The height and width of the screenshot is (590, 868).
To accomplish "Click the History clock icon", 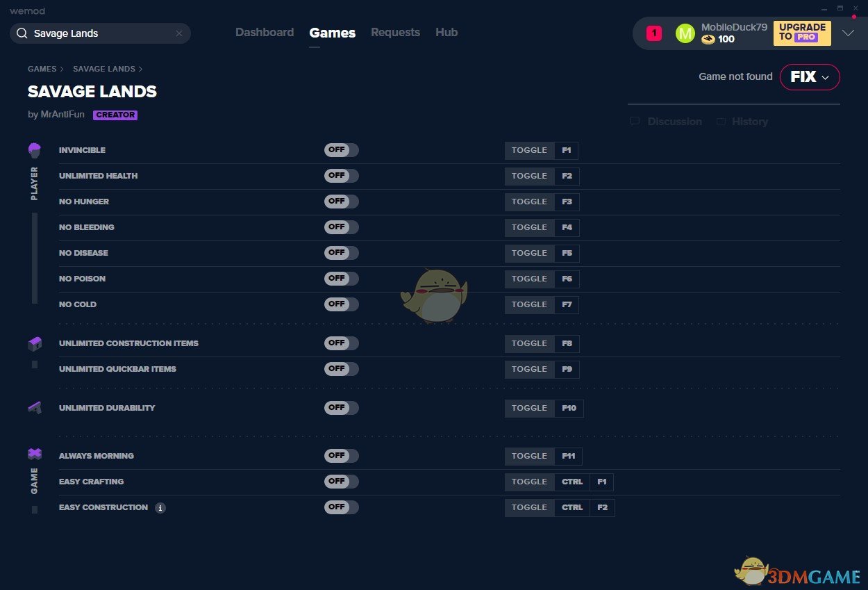I will pyautogui.click(x=721, y=122).
